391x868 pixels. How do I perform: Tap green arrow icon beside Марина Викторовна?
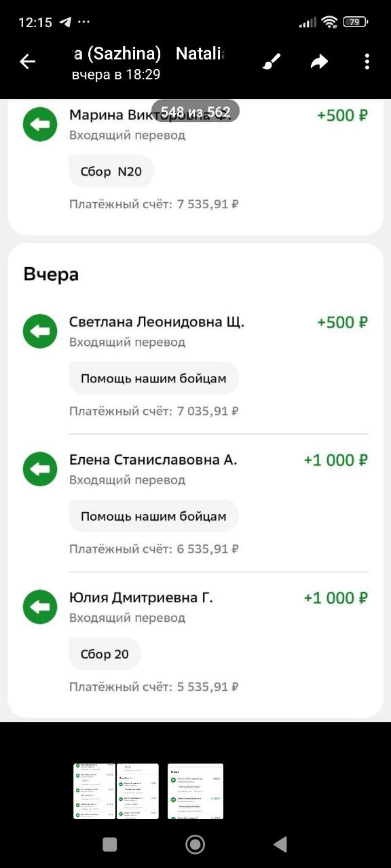(x=40, y=125)
